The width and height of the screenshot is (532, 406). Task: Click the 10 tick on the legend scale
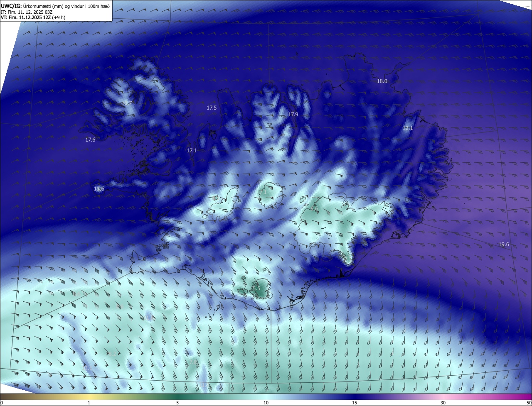click(266, 403)
